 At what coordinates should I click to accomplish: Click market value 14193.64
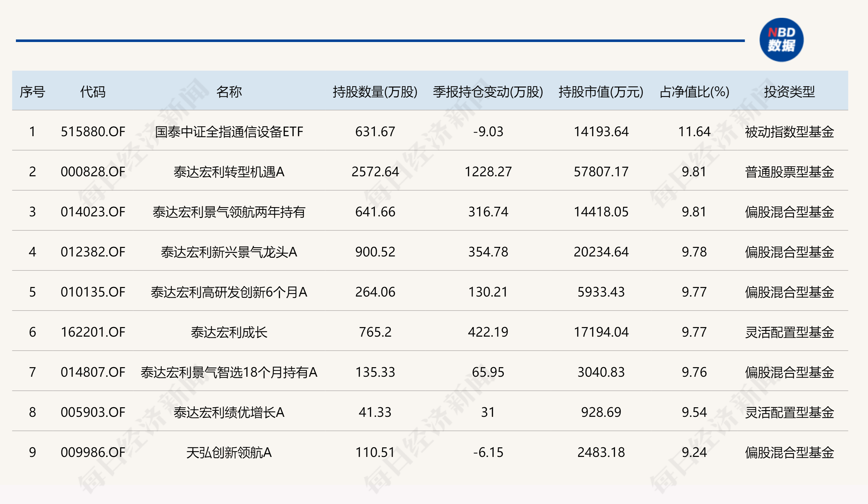tap(601, 132)
